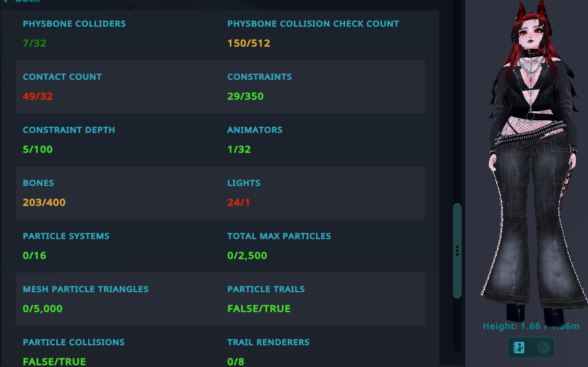
Task: Go back using the Back button
Action: click(x=24, y=1)
